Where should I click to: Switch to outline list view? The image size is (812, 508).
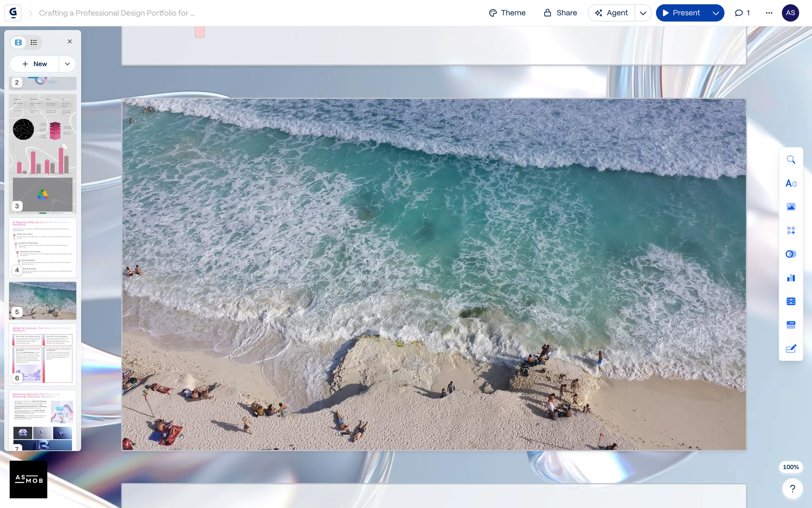tap(34, 42)
